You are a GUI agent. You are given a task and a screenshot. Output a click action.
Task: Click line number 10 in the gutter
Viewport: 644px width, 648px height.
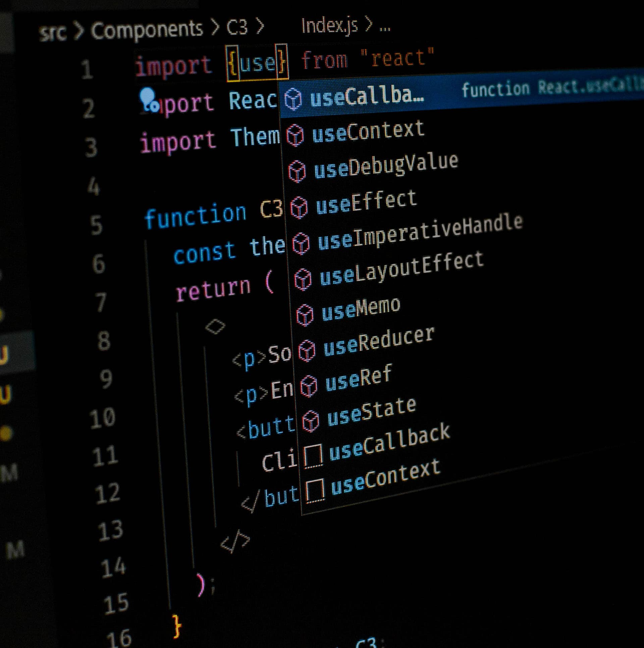pyautogui.click(x=103, y=418)
